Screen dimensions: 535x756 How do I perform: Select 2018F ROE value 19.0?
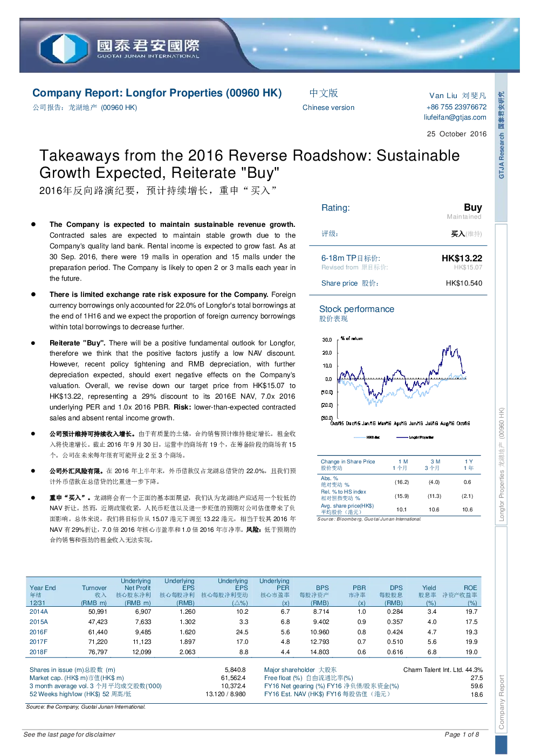471,652
